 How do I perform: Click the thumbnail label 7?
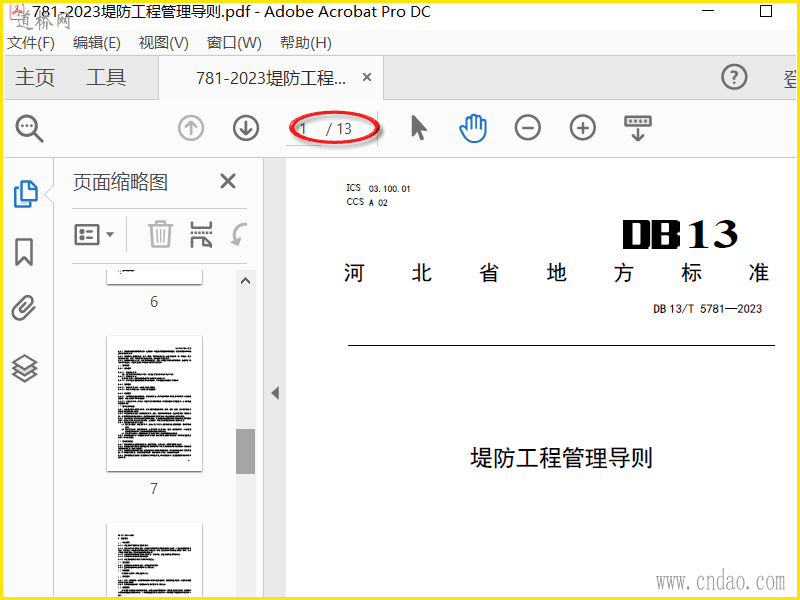click(154, 489)
